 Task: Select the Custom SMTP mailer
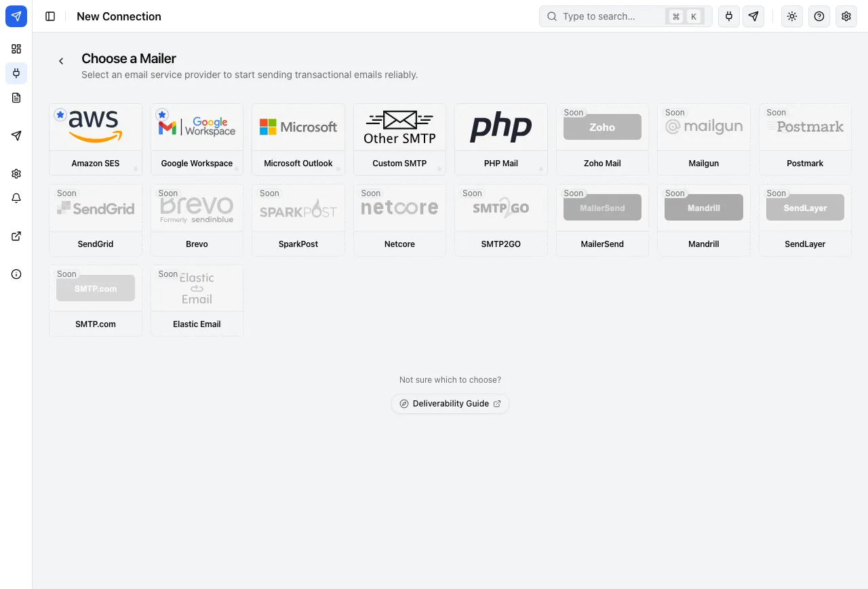click(x=399, y=139)
